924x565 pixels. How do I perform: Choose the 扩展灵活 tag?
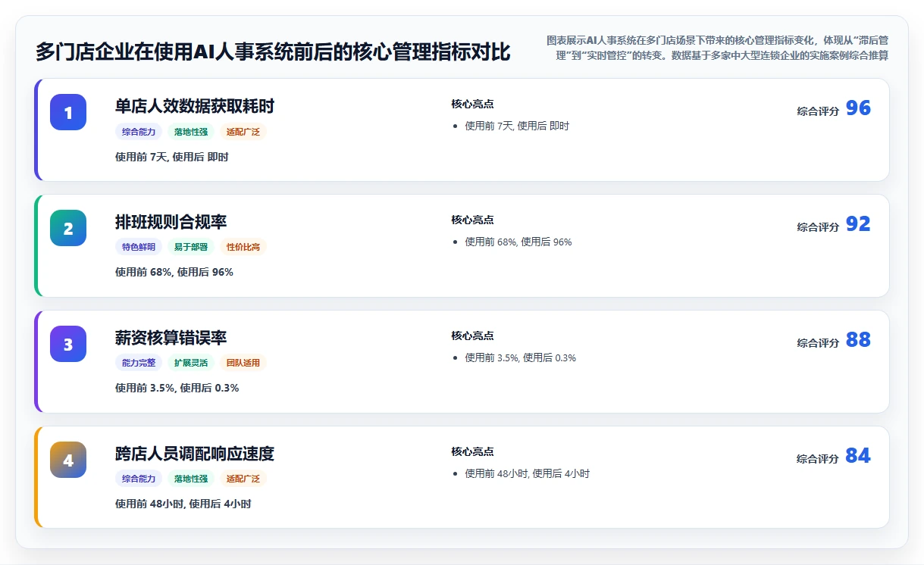coord(191,363)
